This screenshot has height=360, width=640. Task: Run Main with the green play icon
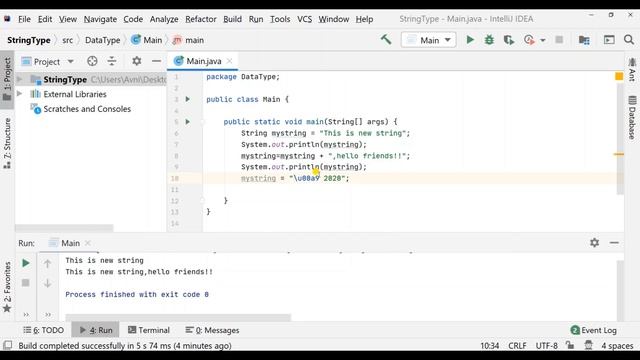[x=470, y=40]
